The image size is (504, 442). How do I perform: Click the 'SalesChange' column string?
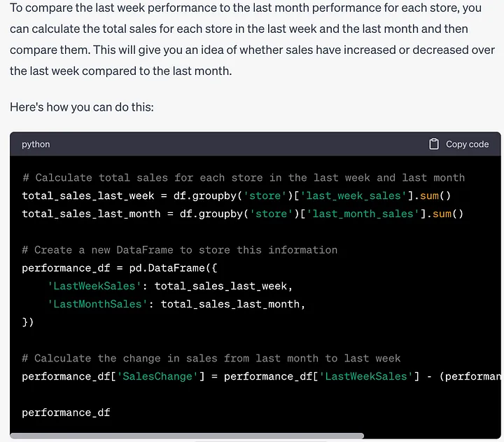click(157, 376)
